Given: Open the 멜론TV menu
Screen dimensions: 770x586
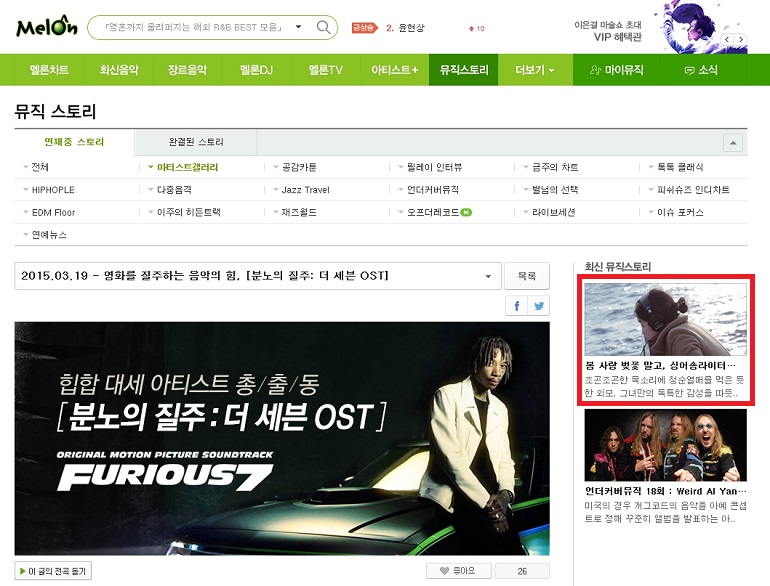Looking at the screenshot, I should pos(326,70).
